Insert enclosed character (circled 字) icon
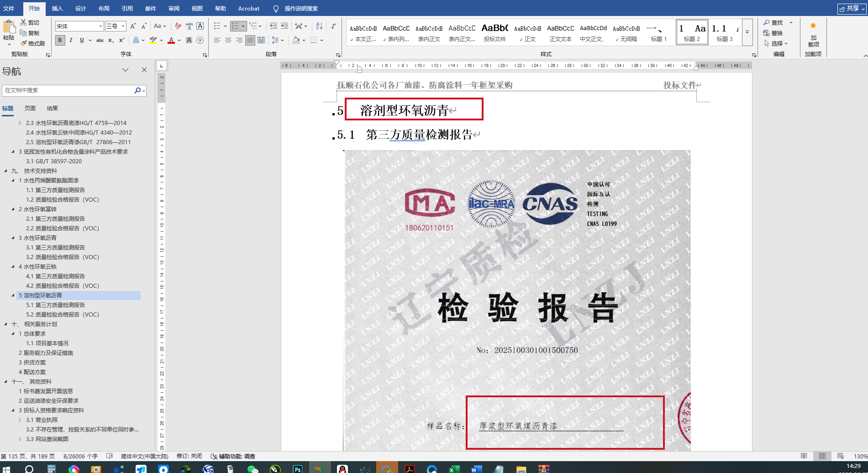 click(x=200, y=40)
